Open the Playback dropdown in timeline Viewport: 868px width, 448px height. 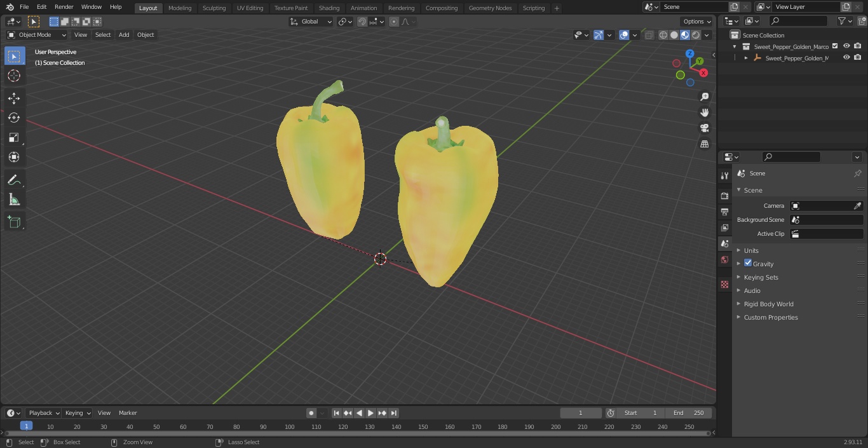coord(43,413)
